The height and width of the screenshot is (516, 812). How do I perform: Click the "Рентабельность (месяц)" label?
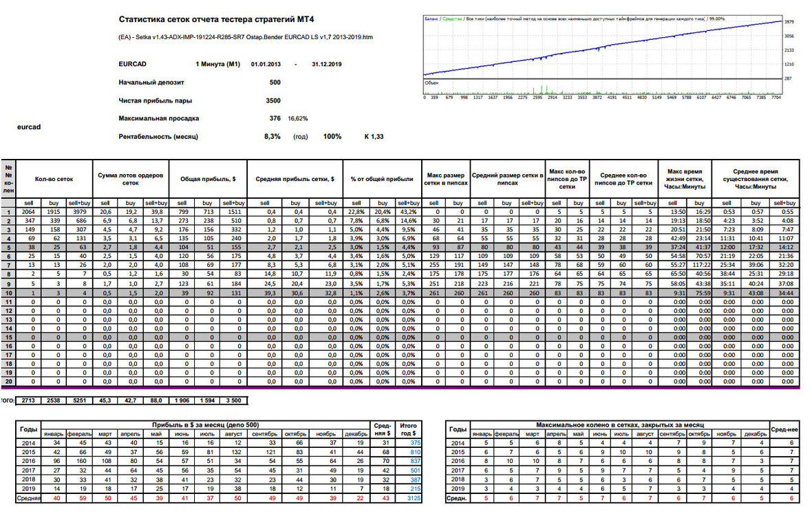[158, 137]
